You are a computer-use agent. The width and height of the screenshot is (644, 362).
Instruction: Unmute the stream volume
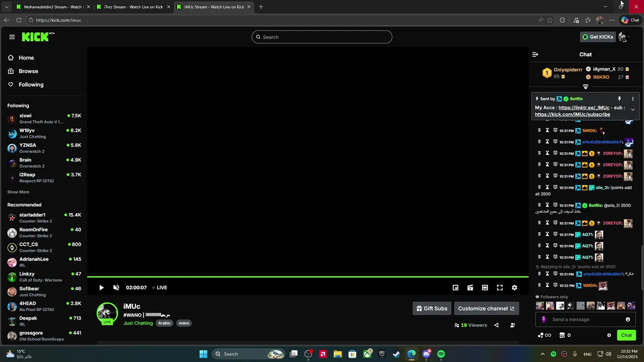click(x=116, y=288)
